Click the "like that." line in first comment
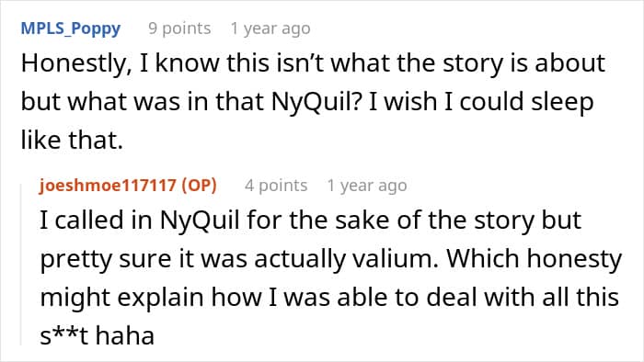This screenshot has width=644, height=362. pyautogui.click(x=73, y=140)
